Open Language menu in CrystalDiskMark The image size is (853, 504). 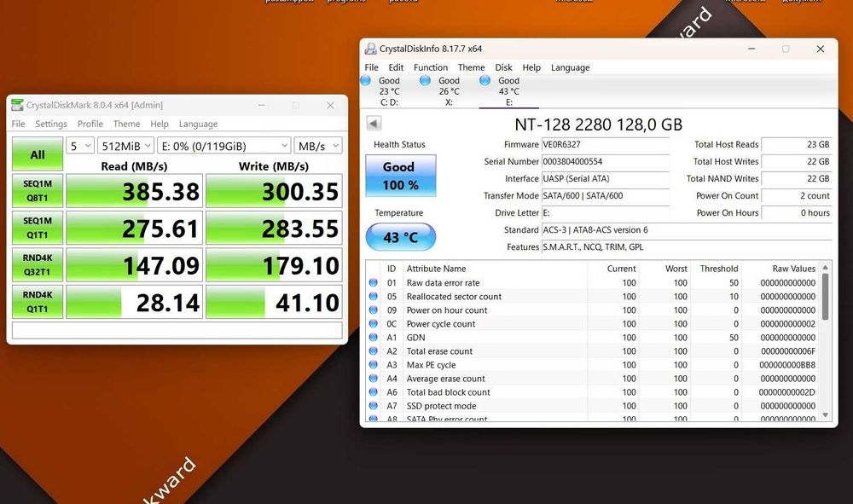(198, 124)
